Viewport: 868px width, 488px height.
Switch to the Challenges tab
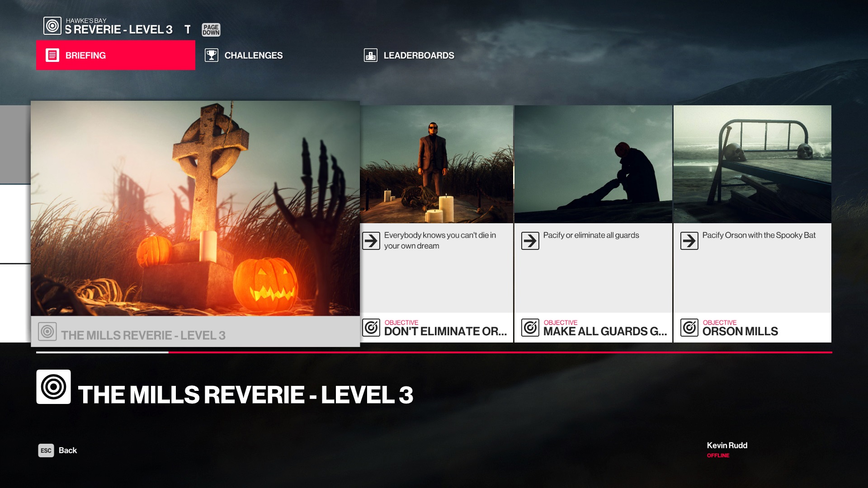point(253,55)
